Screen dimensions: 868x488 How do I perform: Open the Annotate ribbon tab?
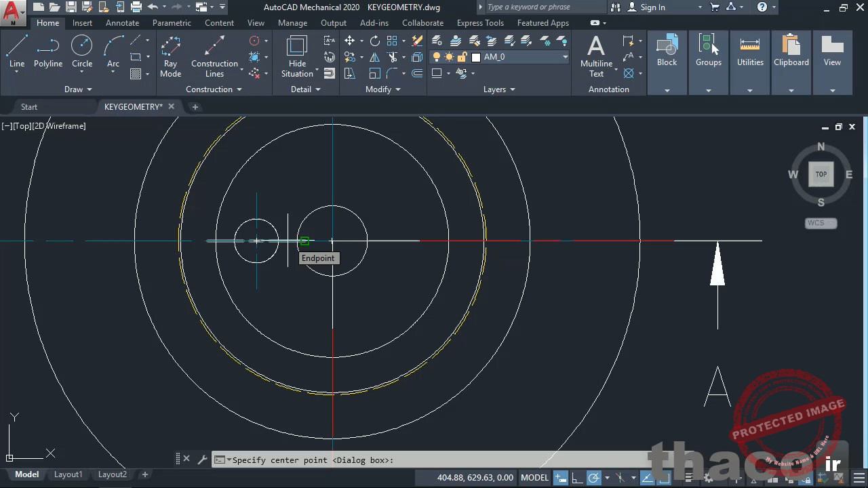pos(122,23)
